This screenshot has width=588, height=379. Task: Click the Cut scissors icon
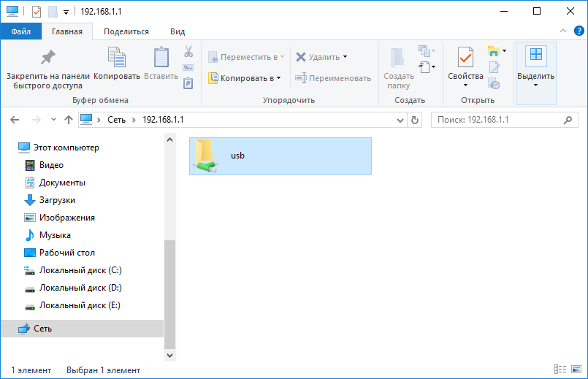pos(188,52)
